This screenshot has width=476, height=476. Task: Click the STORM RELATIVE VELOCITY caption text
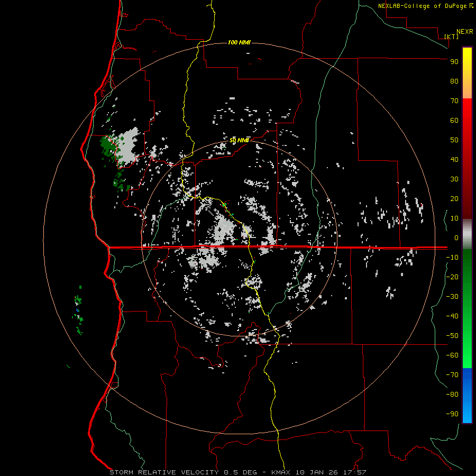(x=164, y=472)
